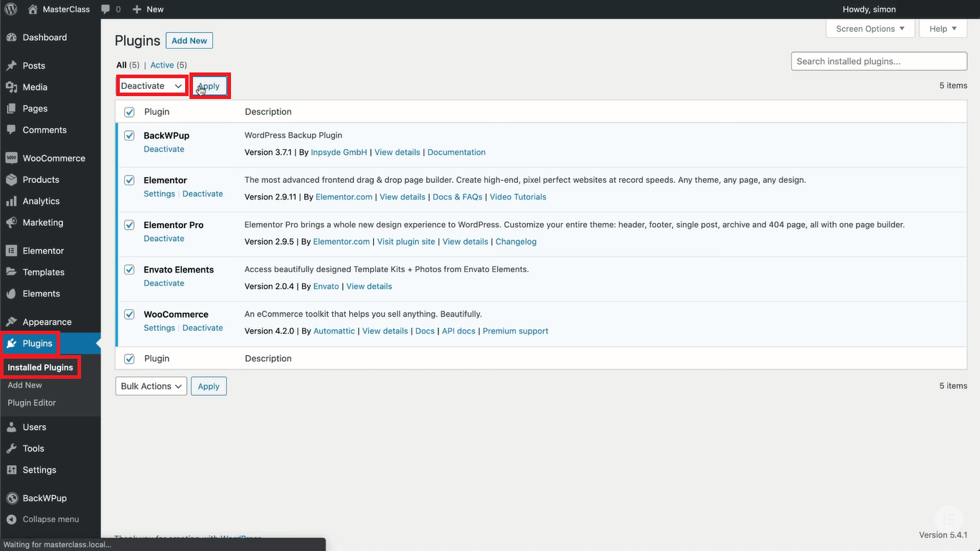Open the Comments icon in the sidebar
Screen dimensions: 980x551
pos(11,130)
